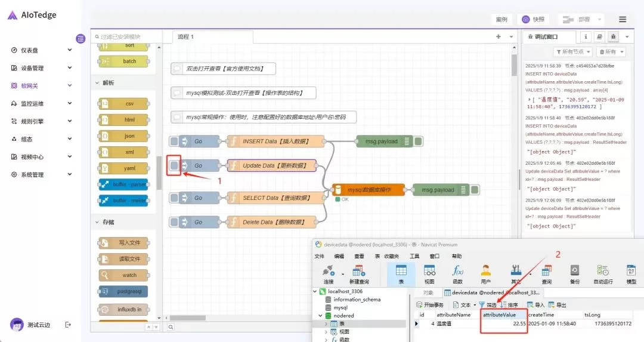Trigger the INSERT Data inject button
The image size is (644, 342).
pyautogui.click(x=174, y=141)
